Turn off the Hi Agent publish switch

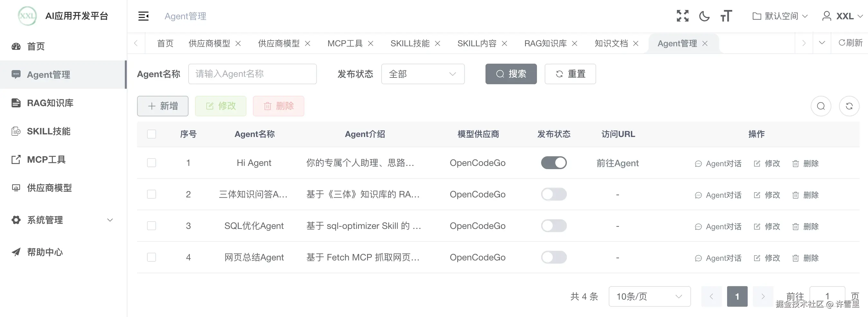(x=554, y=163)
